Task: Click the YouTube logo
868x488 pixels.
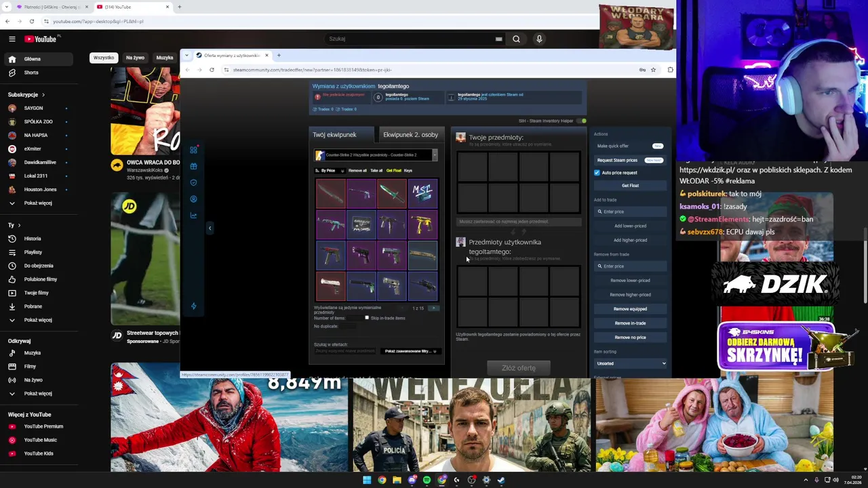Action: 41,39
